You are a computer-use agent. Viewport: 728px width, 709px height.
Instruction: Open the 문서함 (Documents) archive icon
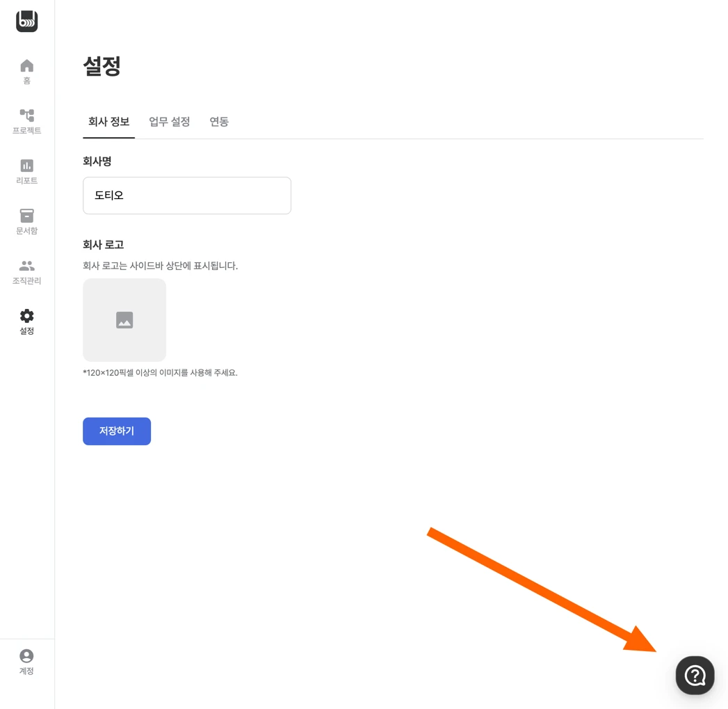[26, 216]
